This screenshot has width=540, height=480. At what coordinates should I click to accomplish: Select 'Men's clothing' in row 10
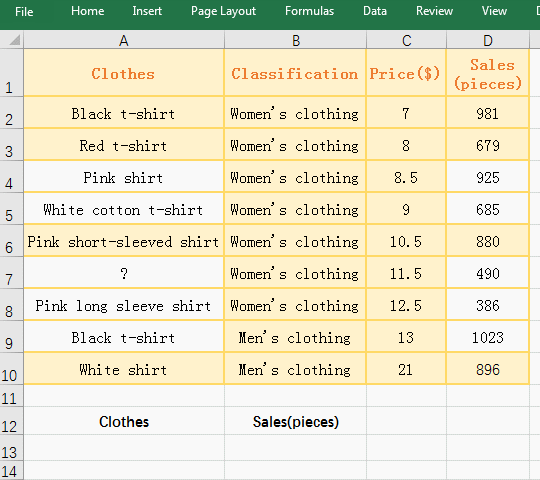pos(295,369)
